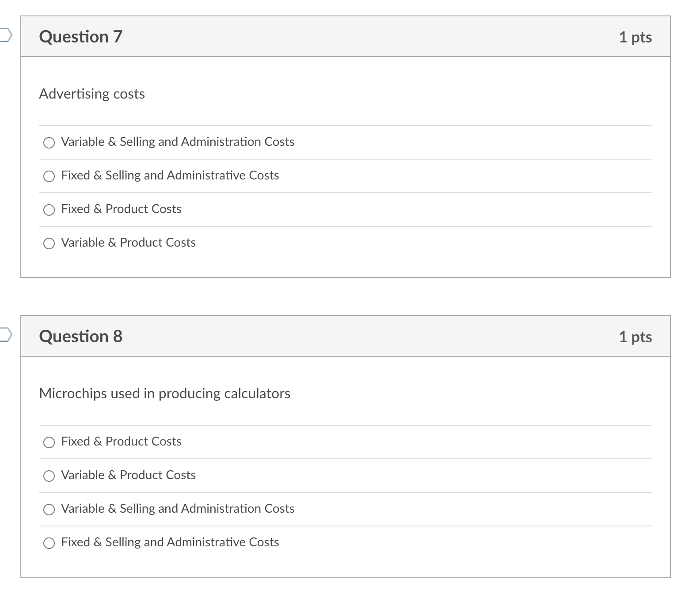Select Variable & Product Costs for Question 7
Image resolution: width=700 pixels, height=602 pixels.
coord(49,243)
